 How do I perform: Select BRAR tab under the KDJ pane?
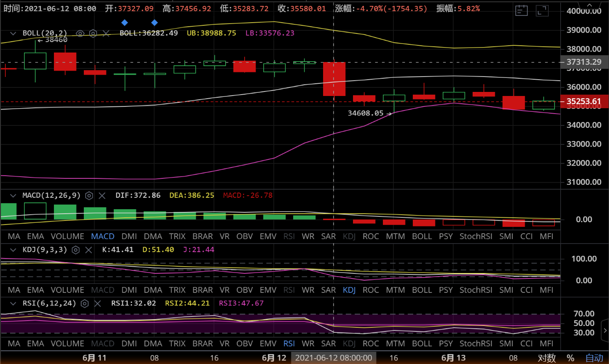[203, 290]
